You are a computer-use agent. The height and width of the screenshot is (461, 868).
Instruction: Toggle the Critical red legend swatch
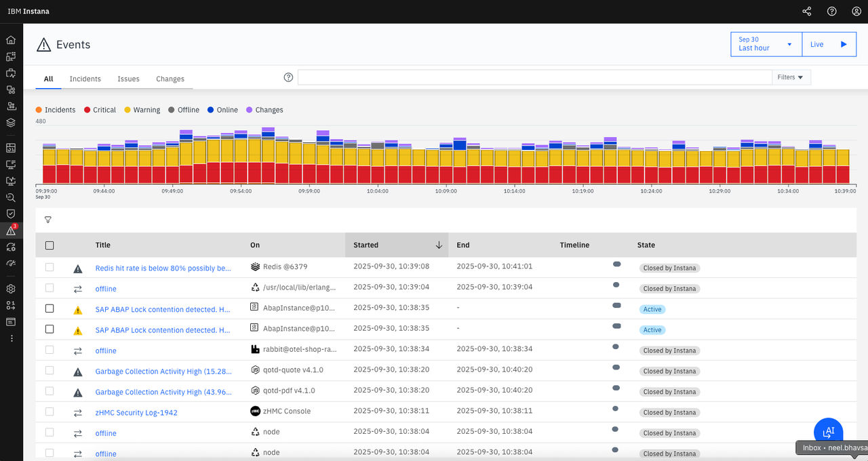[87, 110]
